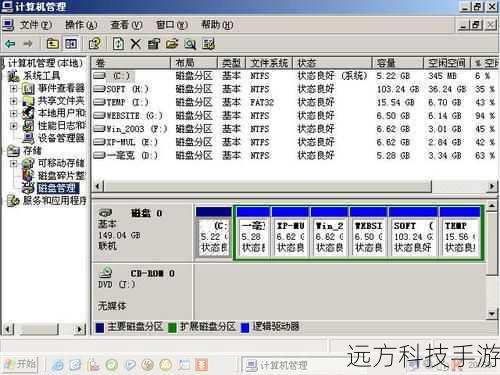Select the TEMP partition block in Disk 0

point(460,232)
